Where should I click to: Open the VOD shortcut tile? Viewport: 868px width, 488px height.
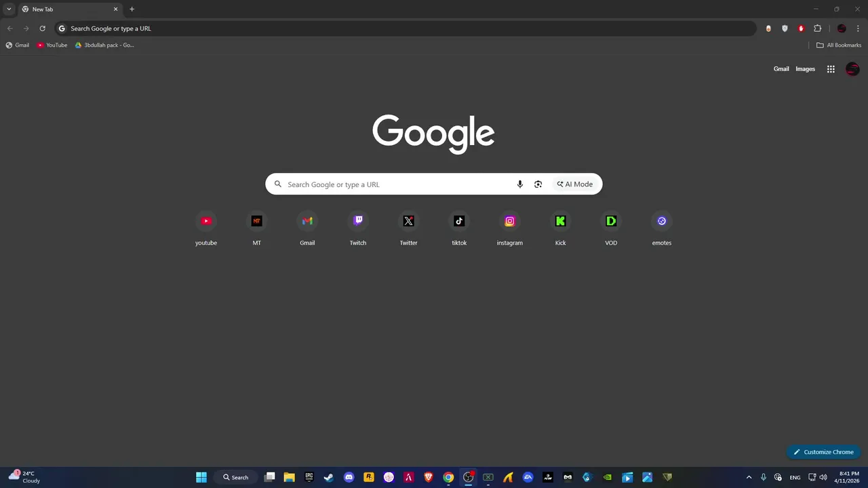pos(611,229)
